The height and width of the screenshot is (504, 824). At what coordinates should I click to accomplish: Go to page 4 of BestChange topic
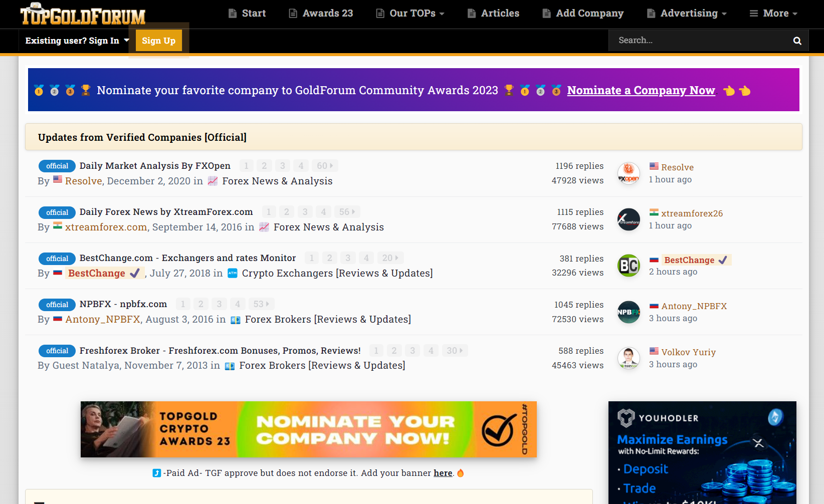(366, 258)
